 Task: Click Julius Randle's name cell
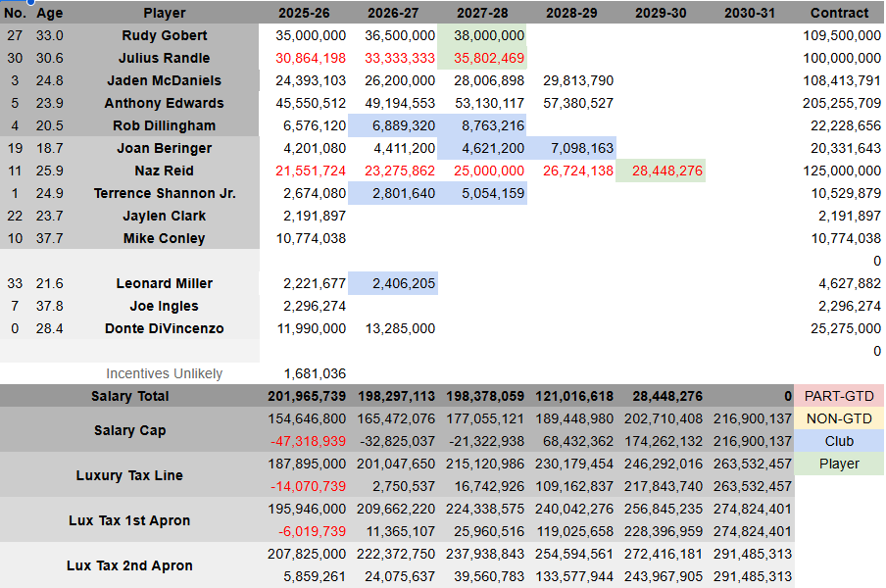[165, 58]
